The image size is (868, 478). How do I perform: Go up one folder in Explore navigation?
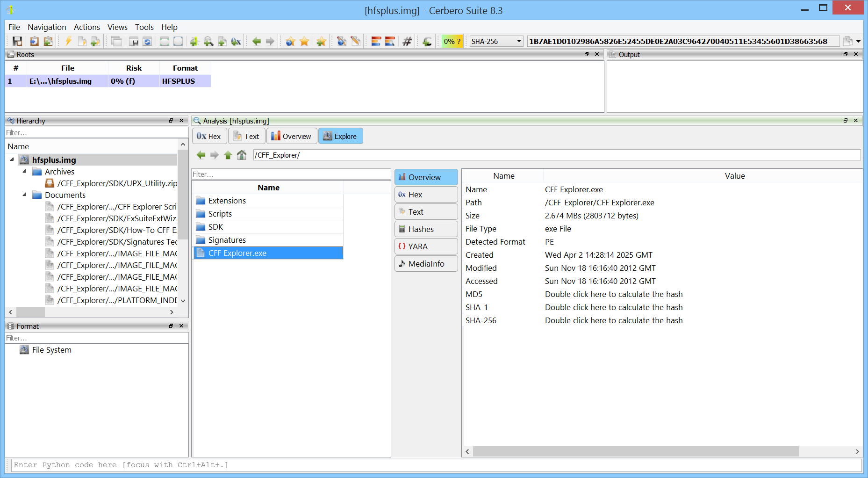click(228, 155)
